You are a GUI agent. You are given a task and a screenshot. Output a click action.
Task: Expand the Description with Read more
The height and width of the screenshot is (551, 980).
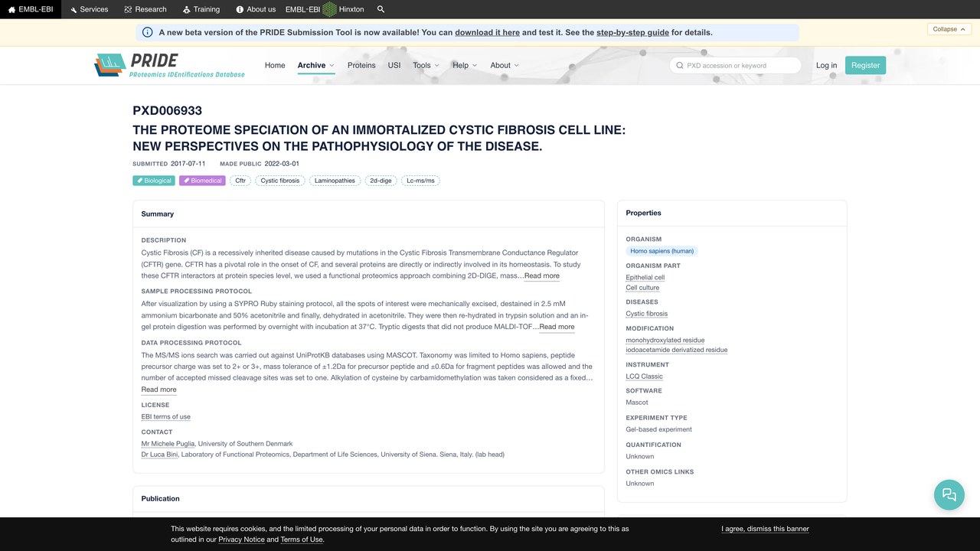(542, 275)
